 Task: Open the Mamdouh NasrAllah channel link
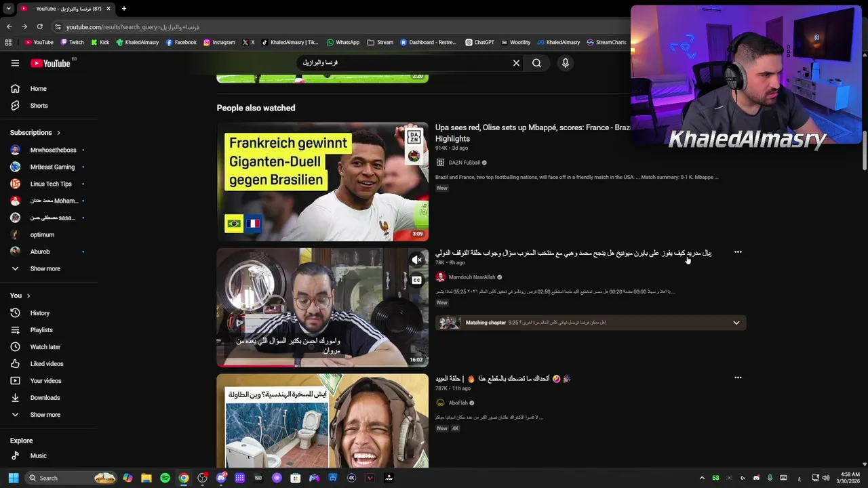coord(472,277)
